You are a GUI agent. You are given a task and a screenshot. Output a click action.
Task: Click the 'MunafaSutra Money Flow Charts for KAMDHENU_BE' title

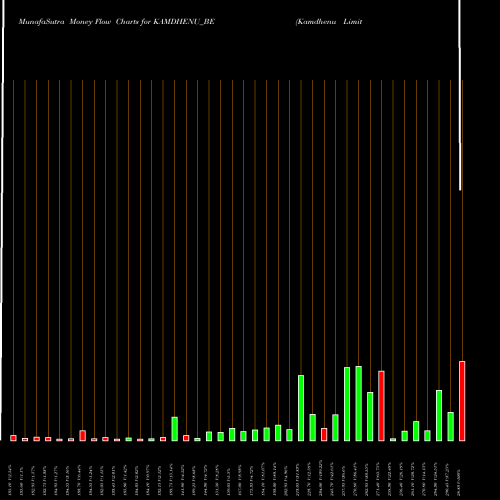(x=117, y=22)
